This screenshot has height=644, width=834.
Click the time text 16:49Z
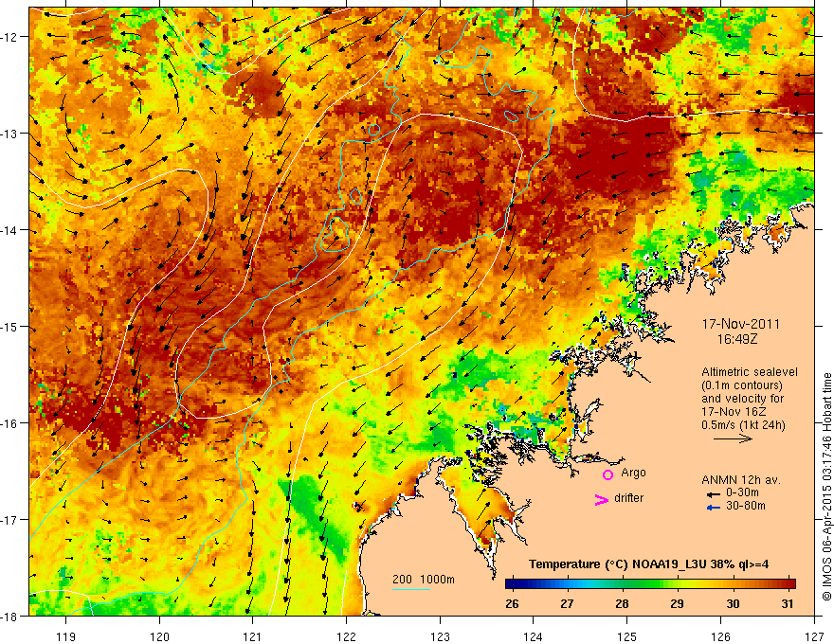pos(737,339)
